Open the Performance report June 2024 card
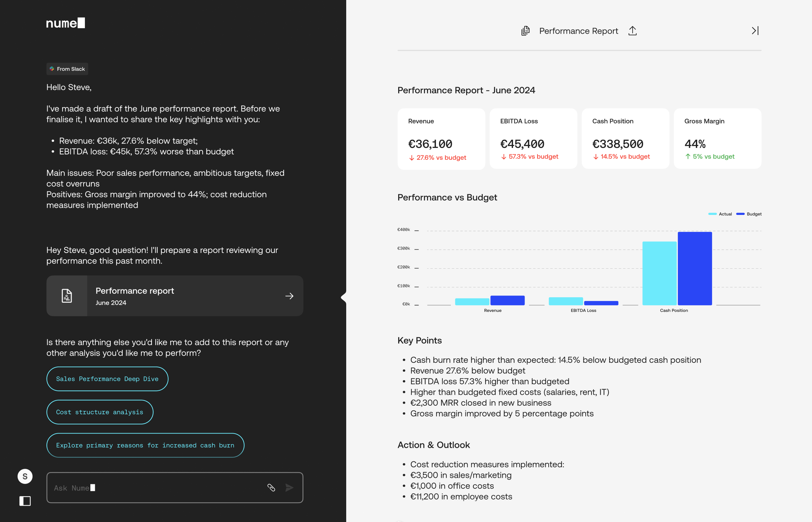Image resolution: width=812 pixels, height=522 pixels. coord(174,296)
